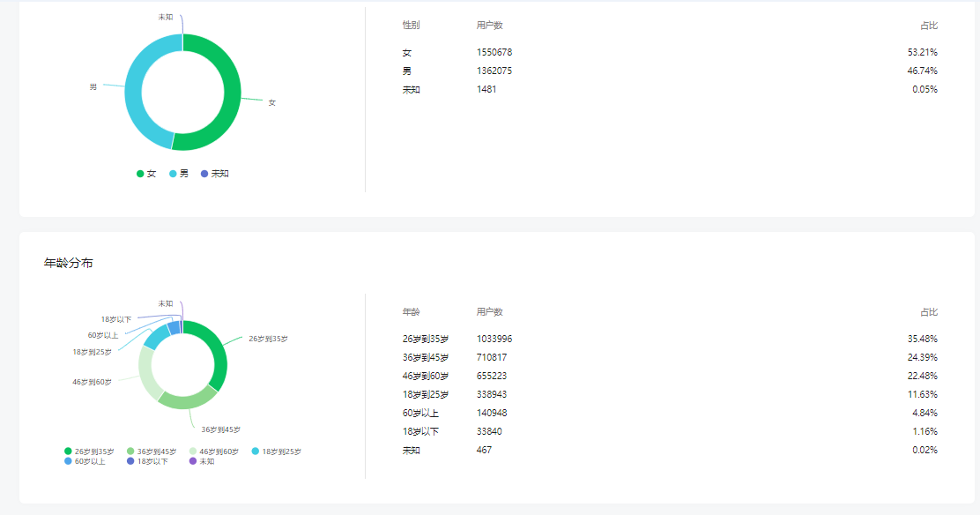Click the user count 710817
980x515 pixels.
click(492, 357)
